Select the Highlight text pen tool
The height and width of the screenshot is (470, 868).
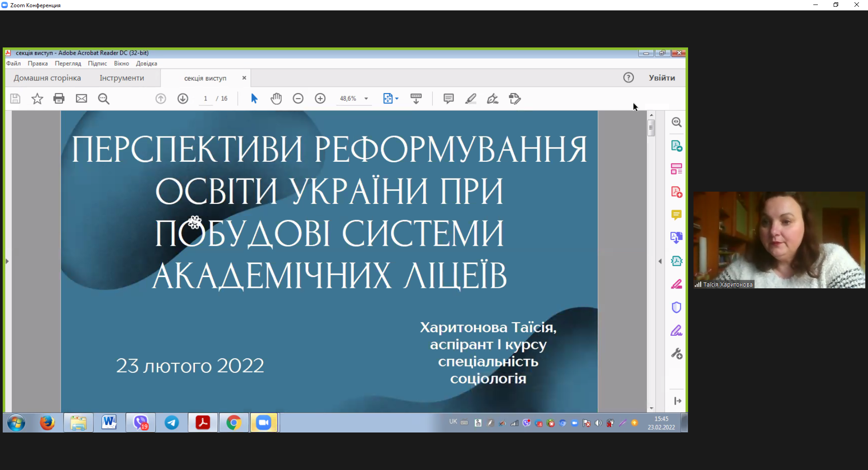471,99
